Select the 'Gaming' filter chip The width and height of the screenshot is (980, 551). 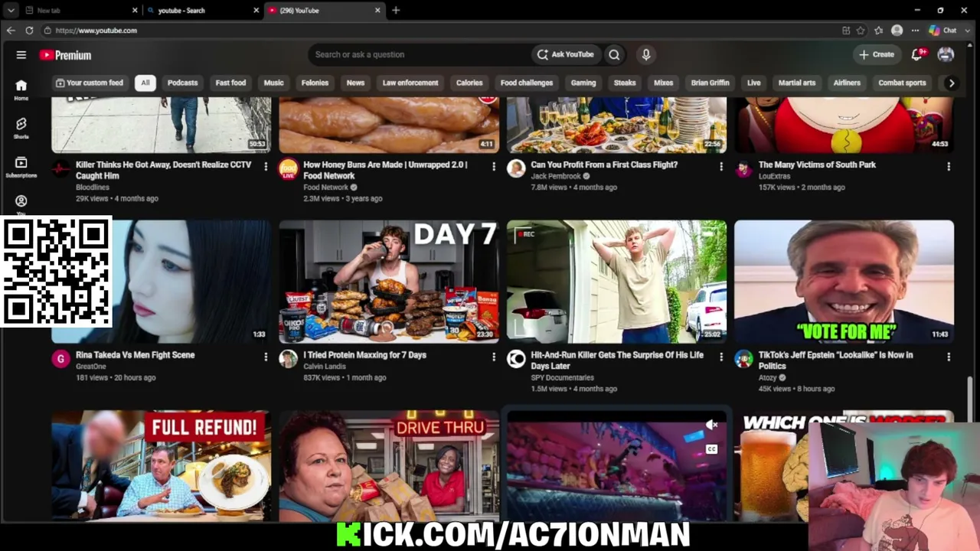[583, 83]
